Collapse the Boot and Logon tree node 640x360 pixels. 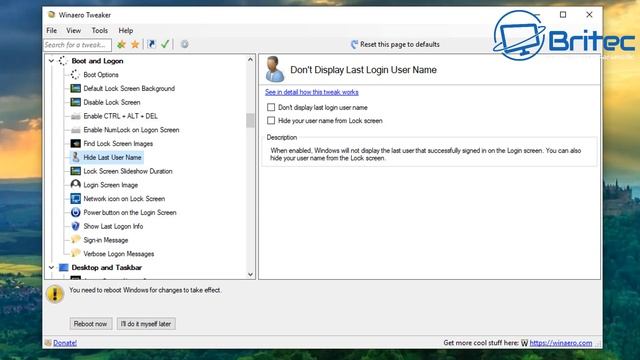point(51,61)
